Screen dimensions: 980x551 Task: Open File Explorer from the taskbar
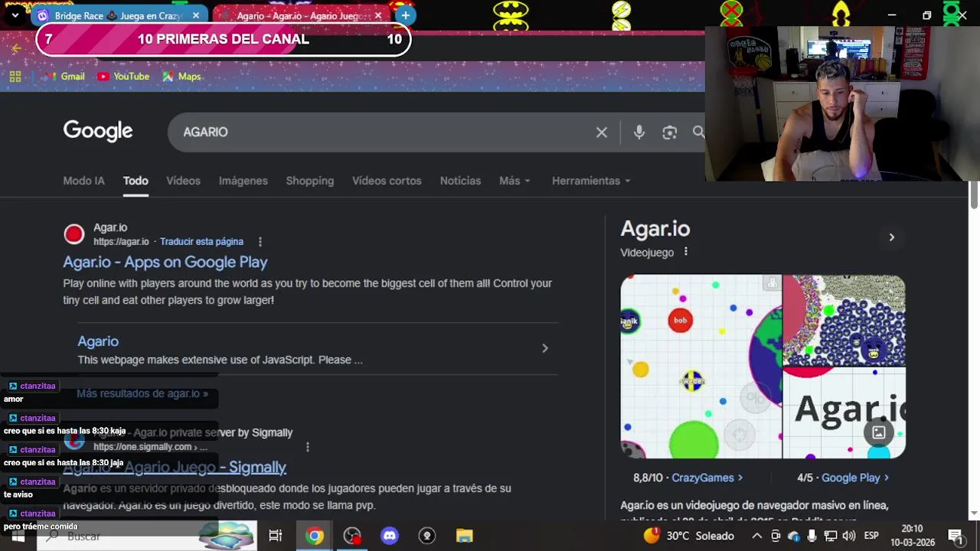tap(465, 536)
